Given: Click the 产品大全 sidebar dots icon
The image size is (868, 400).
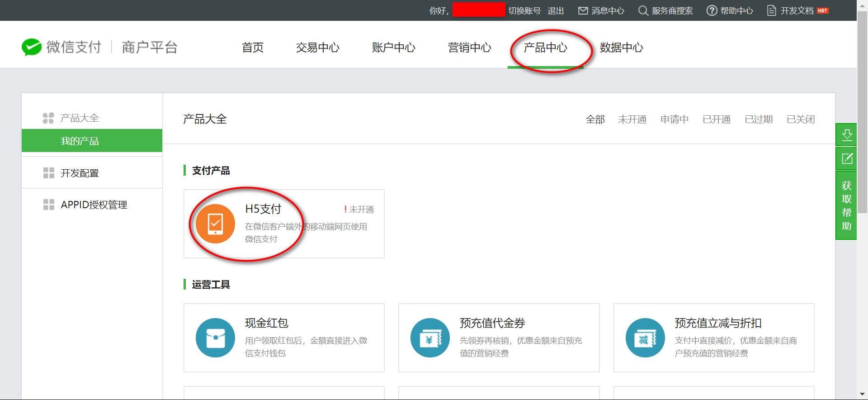Looking at the screenshot, I should click(48, 118).
